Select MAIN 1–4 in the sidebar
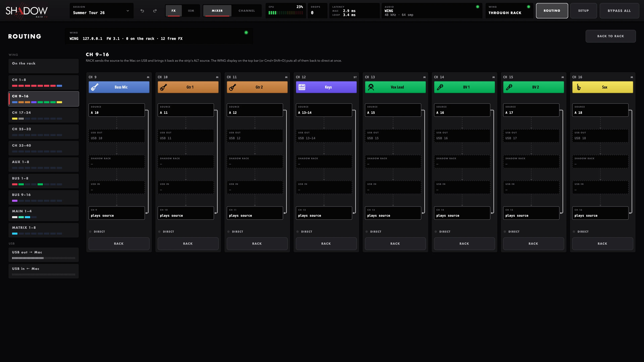Image resolution: width=644 pixels, height=362 pixels. (x=43, y=214)
